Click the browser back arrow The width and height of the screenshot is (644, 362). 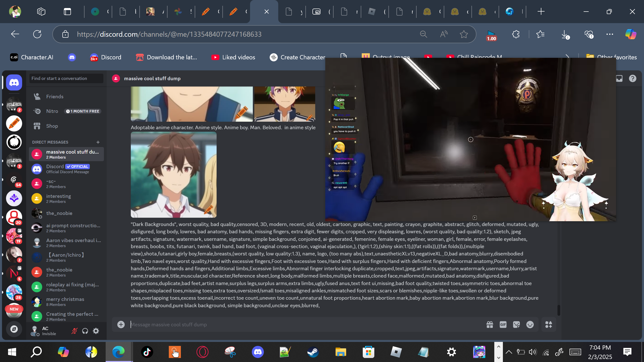(15, 34)
